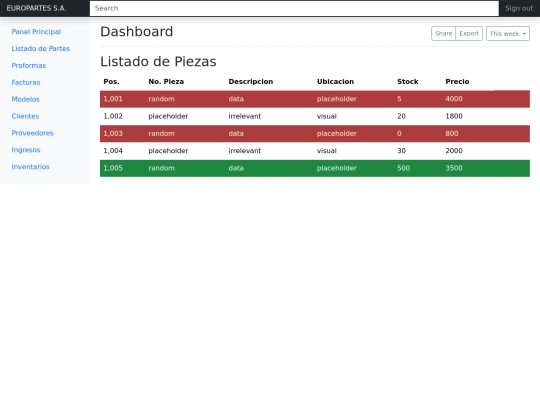Image resolution: width=540 pixels, height=405 pixels.
Task: Click 'data' description in row 1,003
Action: pyautogui.click(x=236, y=133)
